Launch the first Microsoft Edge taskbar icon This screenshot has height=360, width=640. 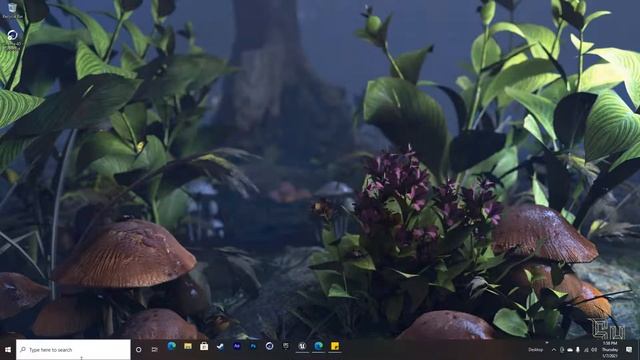click(171, 347)
